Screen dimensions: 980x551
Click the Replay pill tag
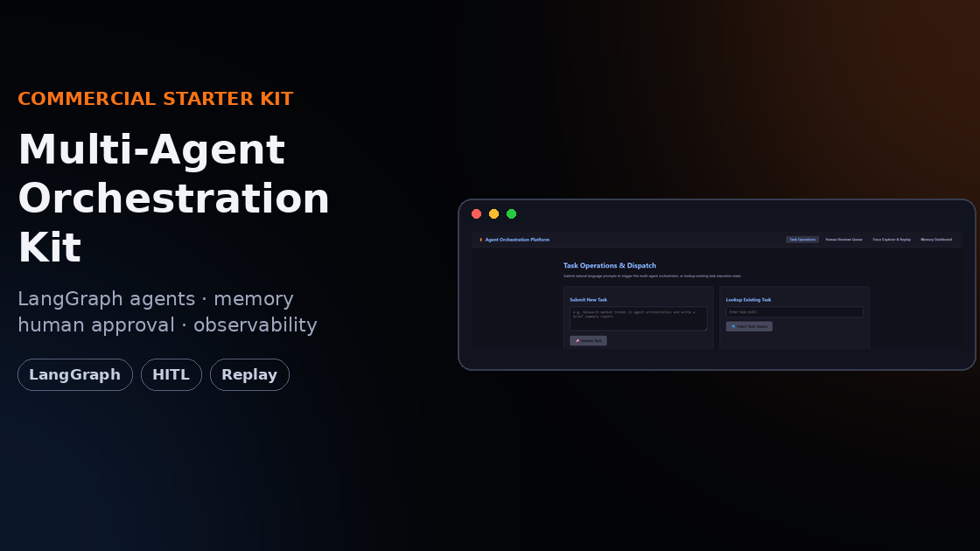click(249, 375)
